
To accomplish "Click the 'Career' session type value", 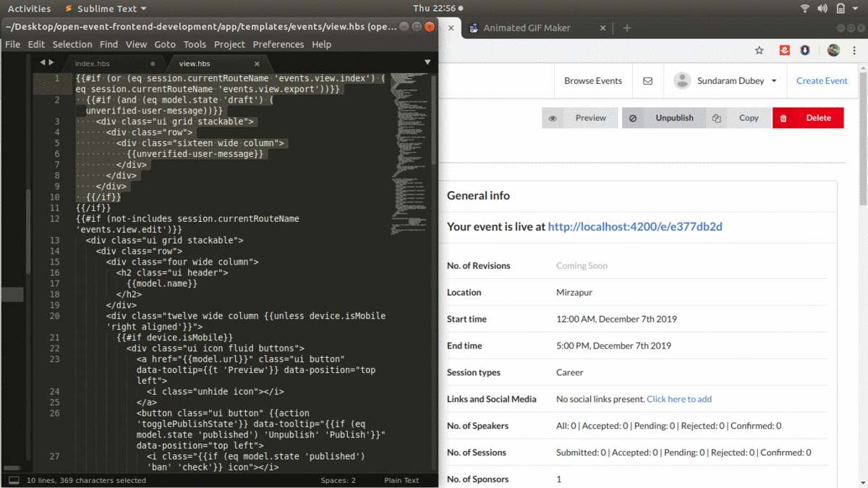I will 569,373.
